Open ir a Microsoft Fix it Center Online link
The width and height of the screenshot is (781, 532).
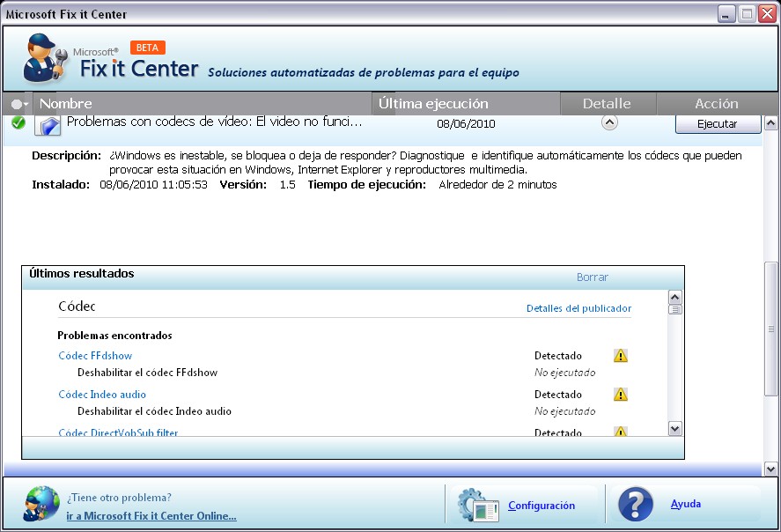[151, 516]
